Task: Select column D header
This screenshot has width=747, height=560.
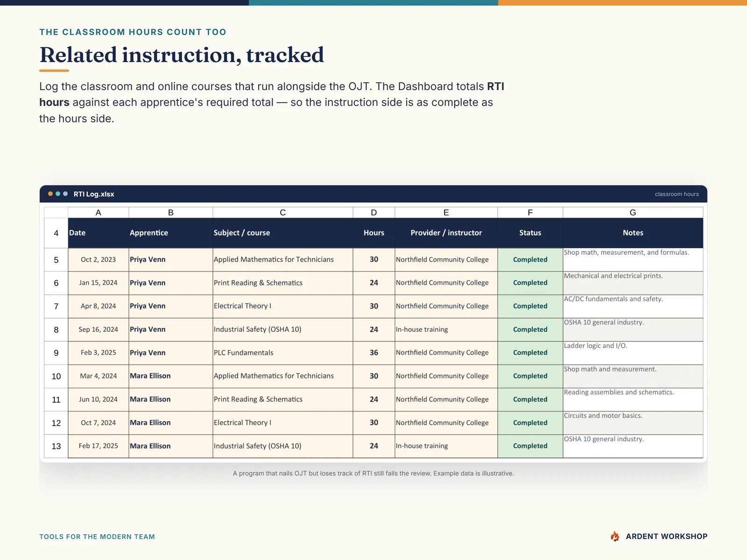Action: click(374, 212)
